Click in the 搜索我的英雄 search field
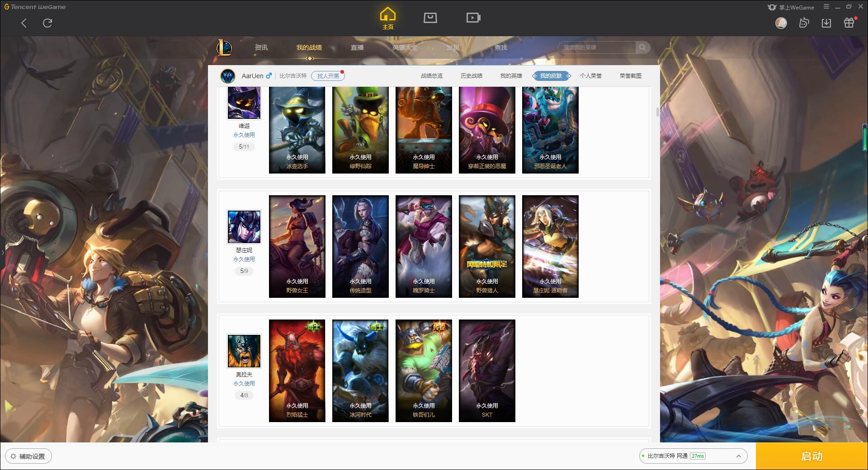 pyautogui.click(x=597, y=47)
